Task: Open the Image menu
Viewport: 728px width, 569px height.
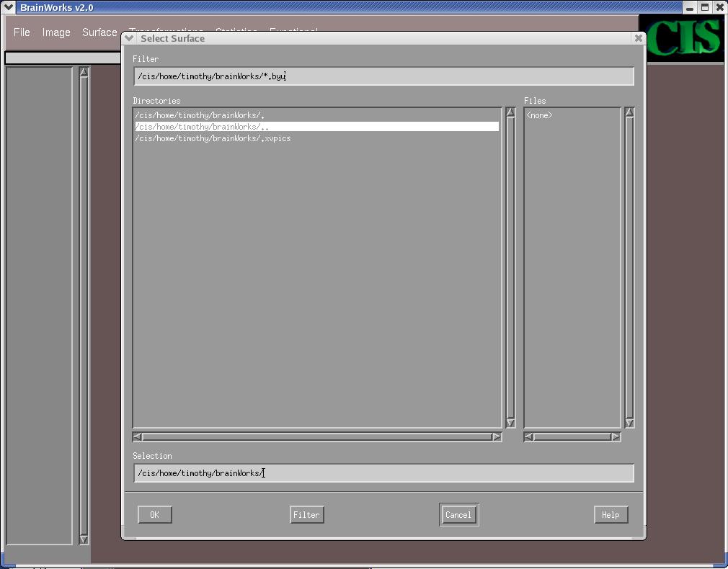Action: (x=56, y=32)
